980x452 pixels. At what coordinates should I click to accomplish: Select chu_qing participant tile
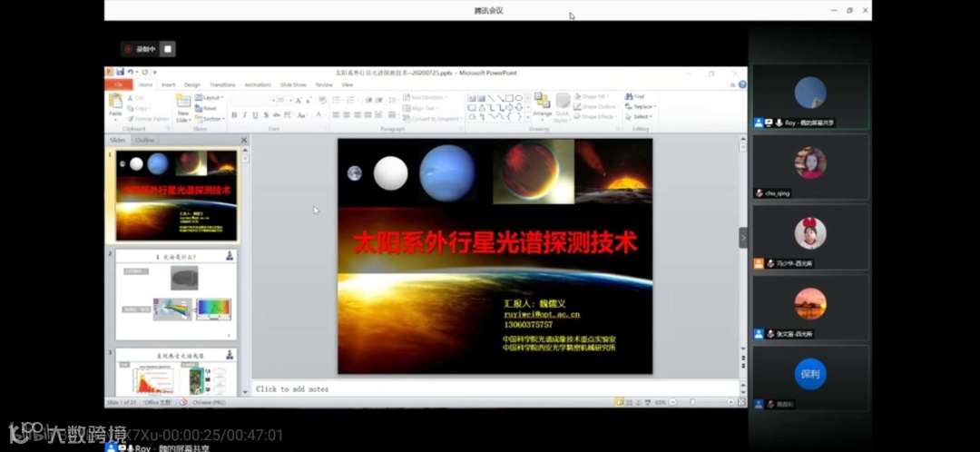point(810,167)
